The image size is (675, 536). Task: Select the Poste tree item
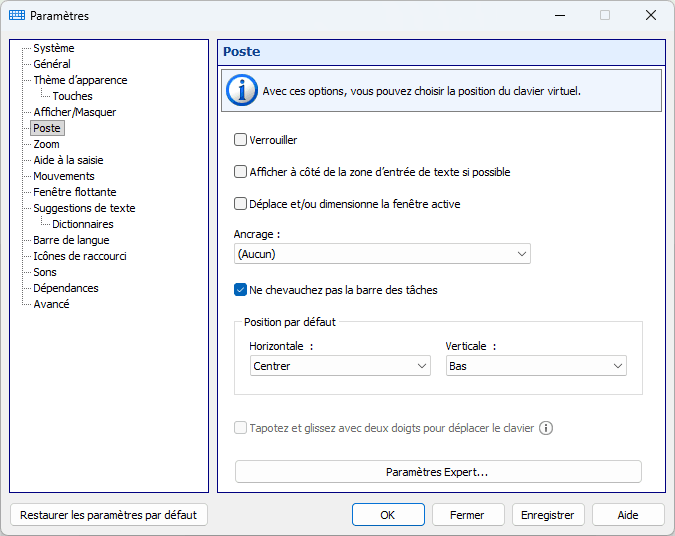[x=47, y=128]
